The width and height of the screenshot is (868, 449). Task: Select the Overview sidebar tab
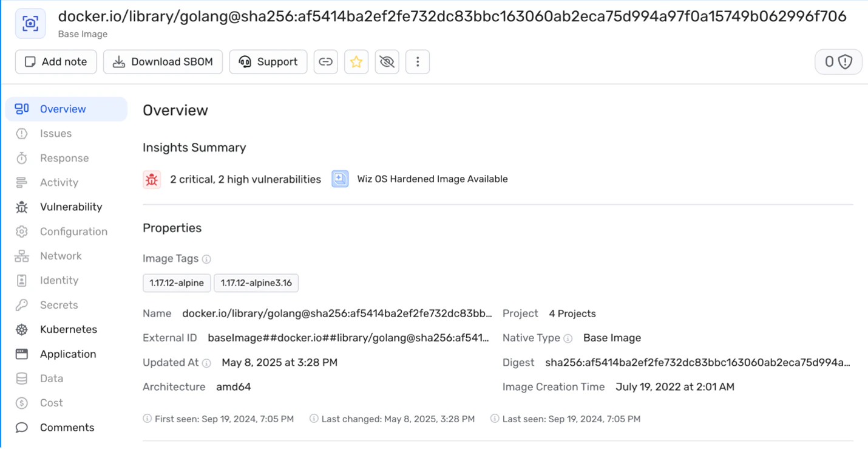pyautogui.click(x=66, y=109)
